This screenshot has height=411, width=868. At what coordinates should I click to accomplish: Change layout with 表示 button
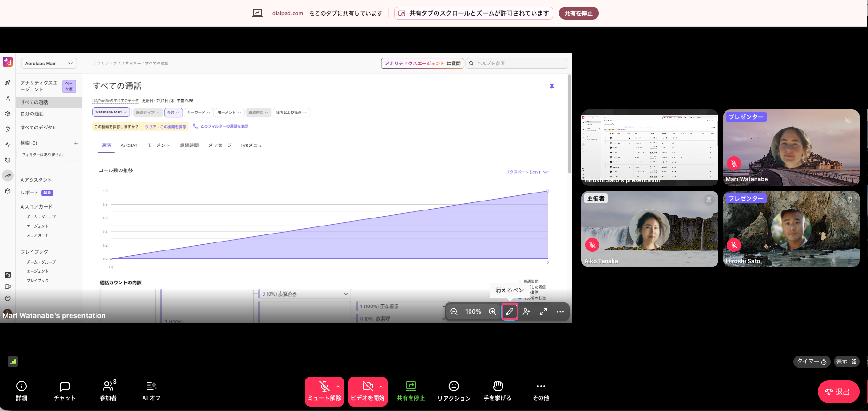tap(846, 362)
